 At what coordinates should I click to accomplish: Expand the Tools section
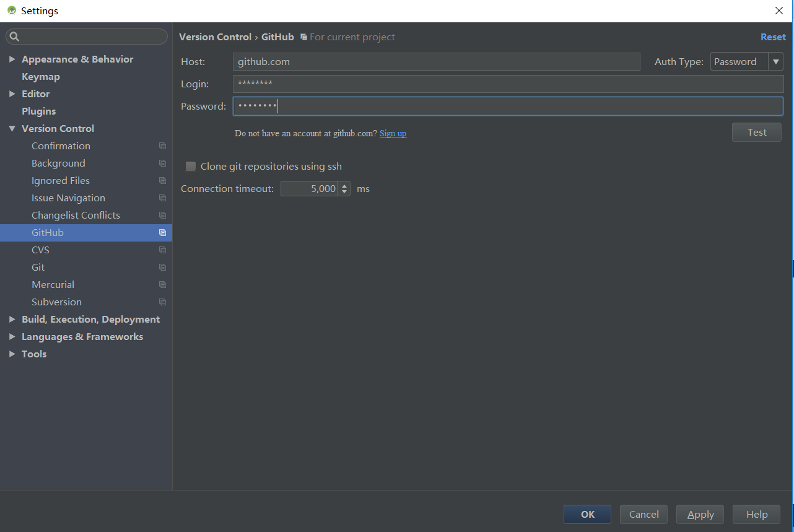(x=12, y=354)
